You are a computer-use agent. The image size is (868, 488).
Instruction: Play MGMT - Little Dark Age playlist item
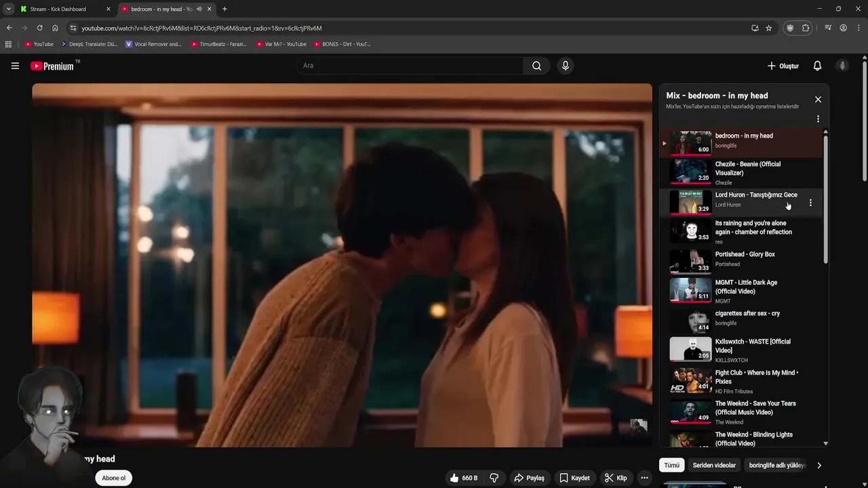point(741,291)
